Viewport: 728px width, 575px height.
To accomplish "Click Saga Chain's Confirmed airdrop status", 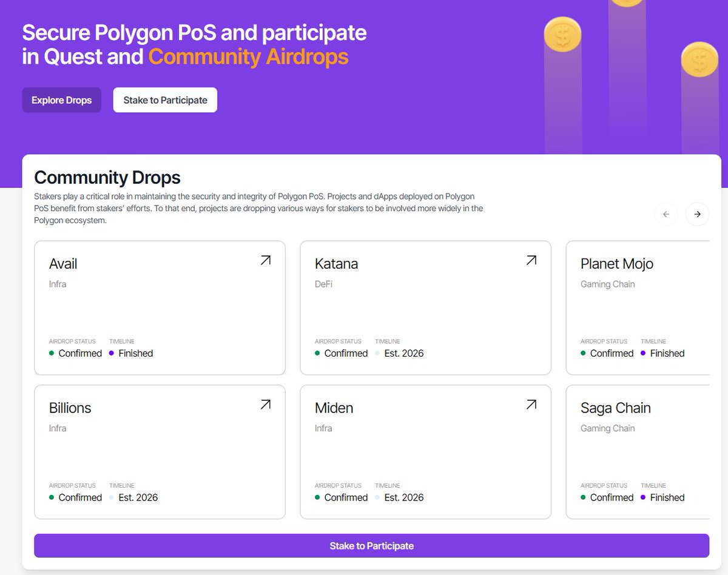I will point(612,497).
